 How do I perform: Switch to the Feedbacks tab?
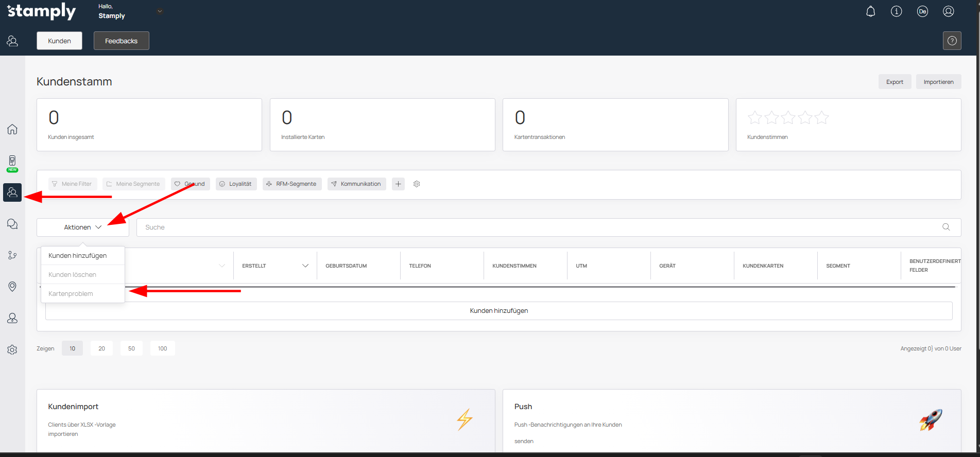121,41
